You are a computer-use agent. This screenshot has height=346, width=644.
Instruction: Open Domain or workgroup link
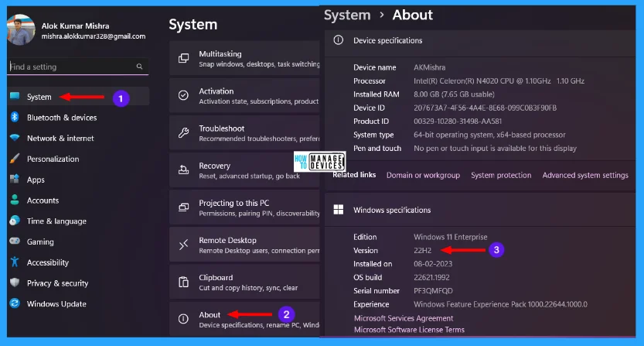coord(423,175)
